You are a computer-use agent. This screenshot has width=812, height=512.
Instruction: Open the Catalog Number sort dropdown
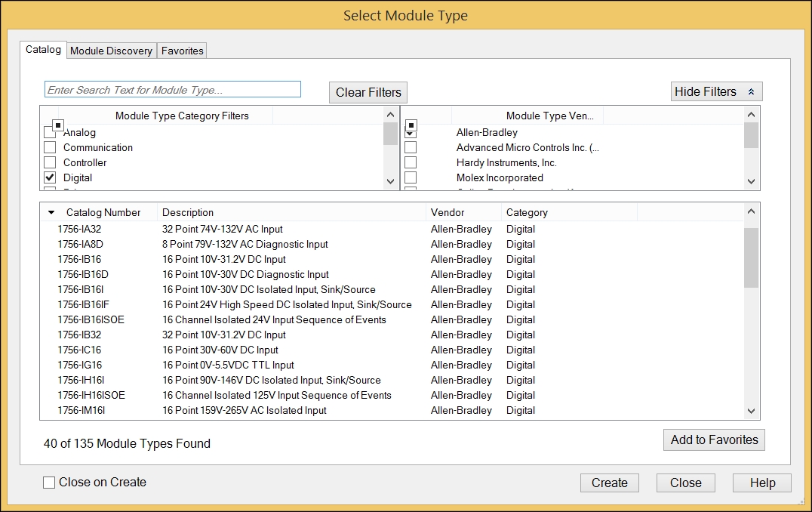tap(51, 212)
